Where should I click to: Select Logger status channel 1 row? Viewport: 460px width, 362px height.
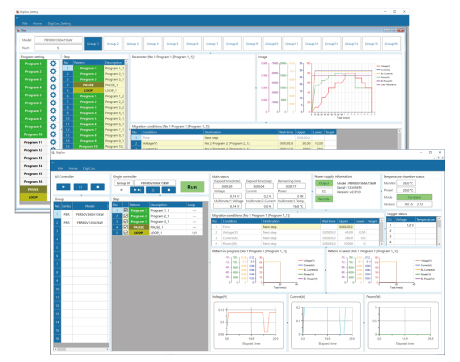click(412, 225)
